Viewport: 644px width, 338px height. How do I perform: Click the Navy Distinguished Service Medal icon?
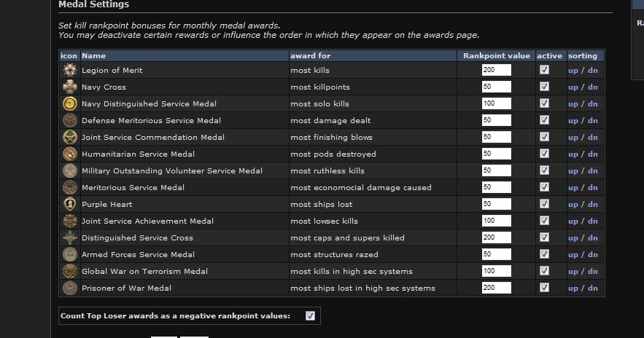pos(69,103)
